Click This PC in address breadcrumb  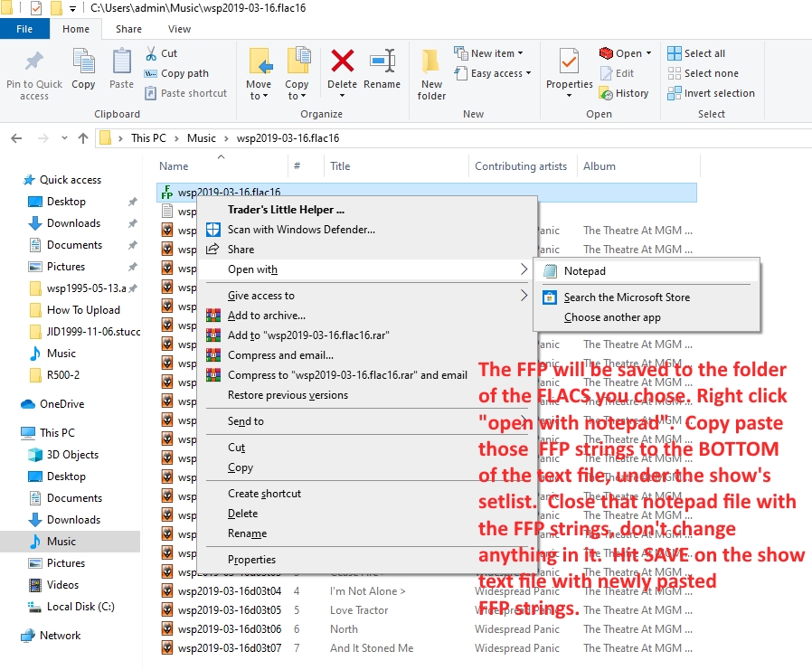148,138
